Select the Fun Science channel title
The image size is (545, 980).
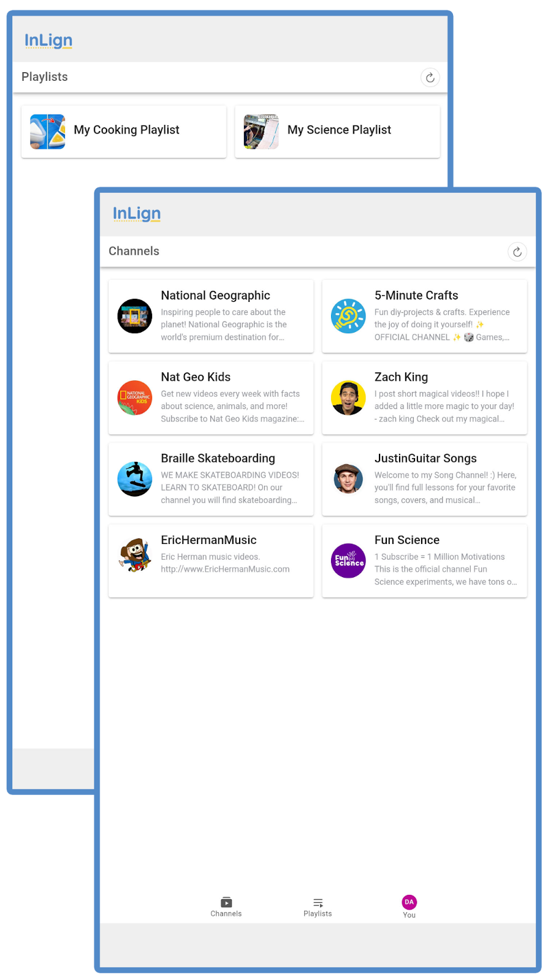click(407, 540)
